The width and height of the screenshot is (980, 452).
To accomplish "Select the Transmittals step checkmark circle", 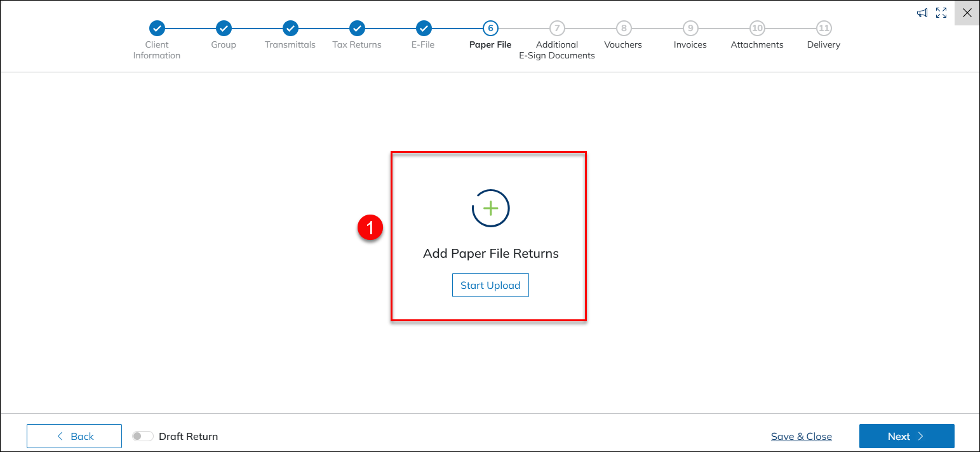I will [x=290, y=29].
